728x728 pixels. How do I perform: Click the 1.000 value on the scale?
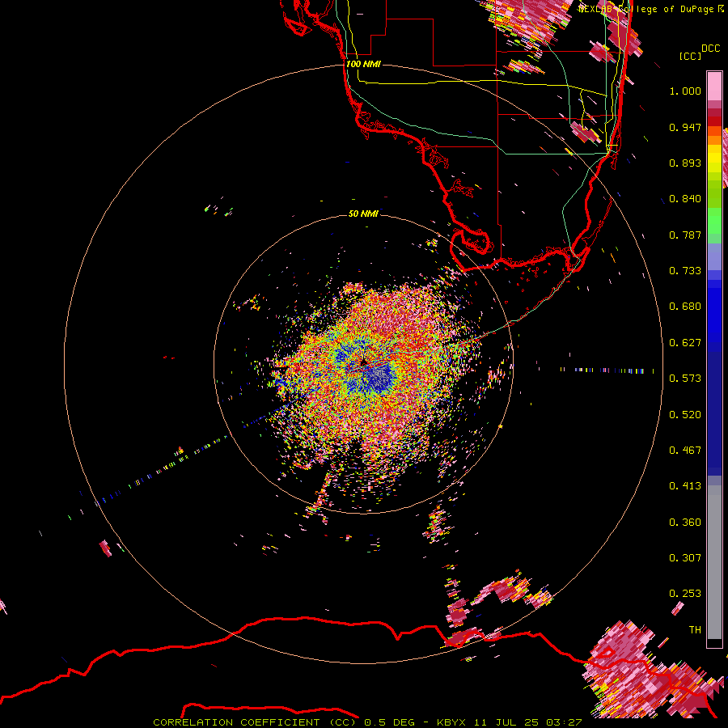point(685,91)
